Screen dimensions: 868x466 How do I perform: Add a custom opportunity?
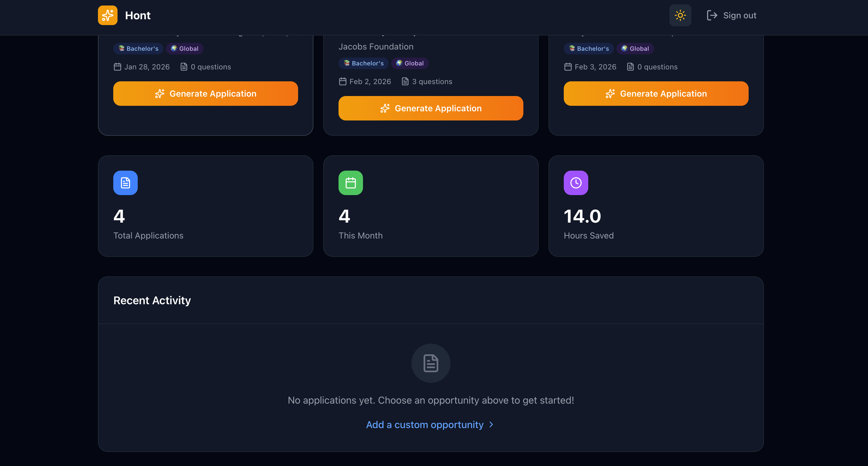click(425, 425)
